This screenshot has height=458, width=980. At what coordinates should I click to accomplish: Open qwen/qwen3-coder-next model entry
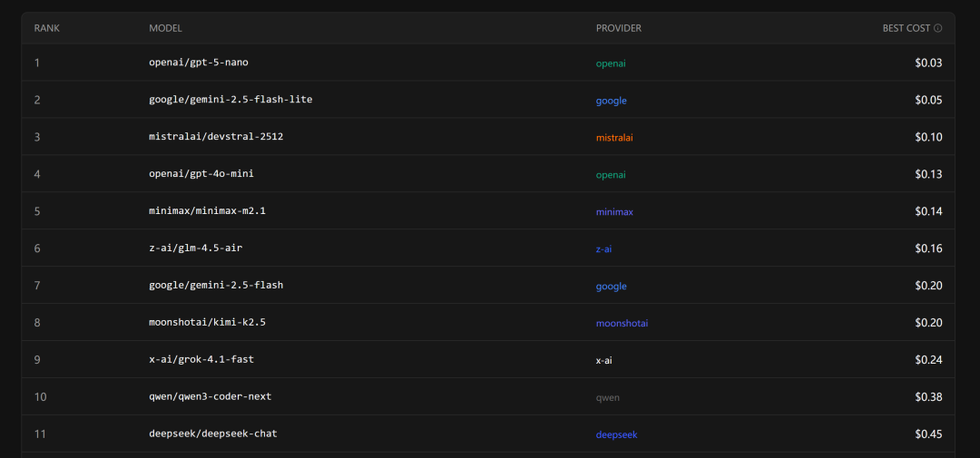coord(210,397)
